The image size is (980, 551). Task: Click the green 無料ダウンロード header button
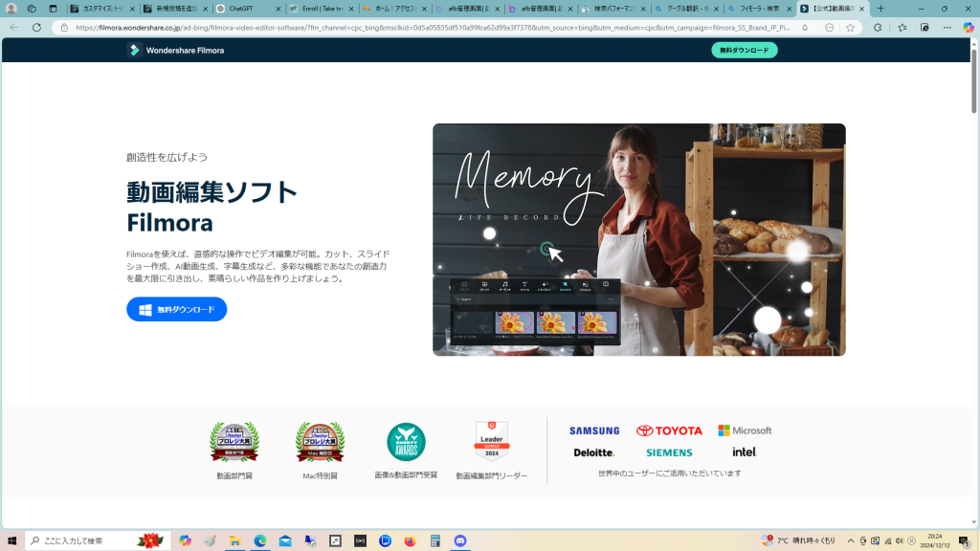(x=744, y=50)
